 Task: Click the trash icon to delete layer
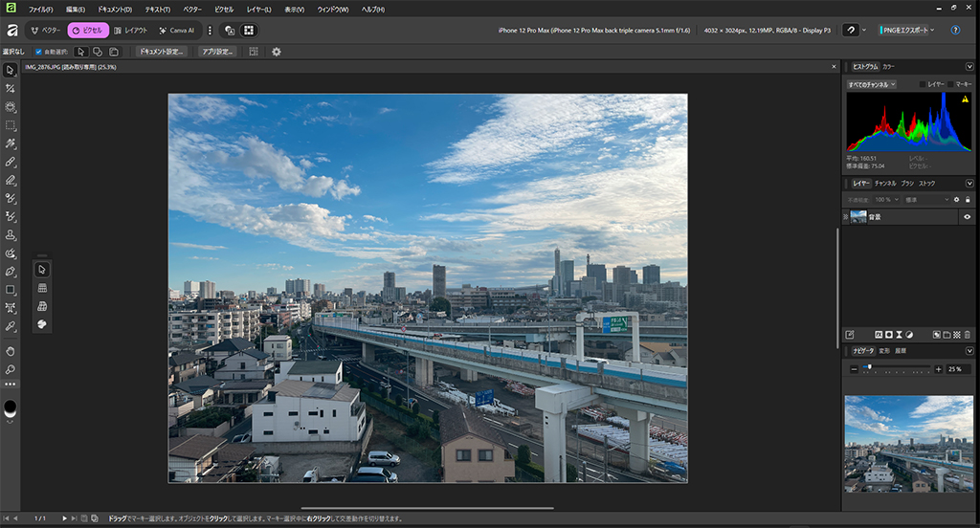click(x=968, y=335)
